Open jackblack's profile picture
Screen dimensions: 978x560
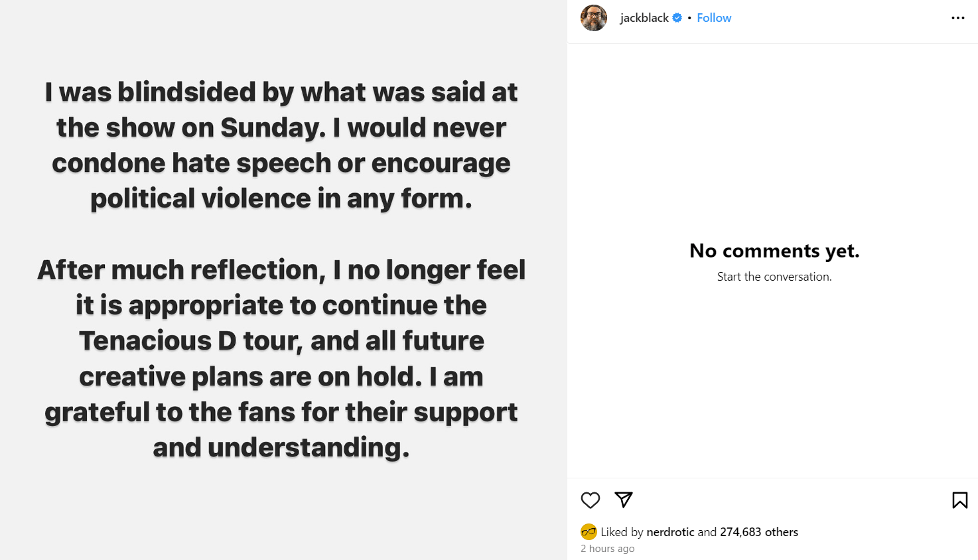click(x=594, y=18)
